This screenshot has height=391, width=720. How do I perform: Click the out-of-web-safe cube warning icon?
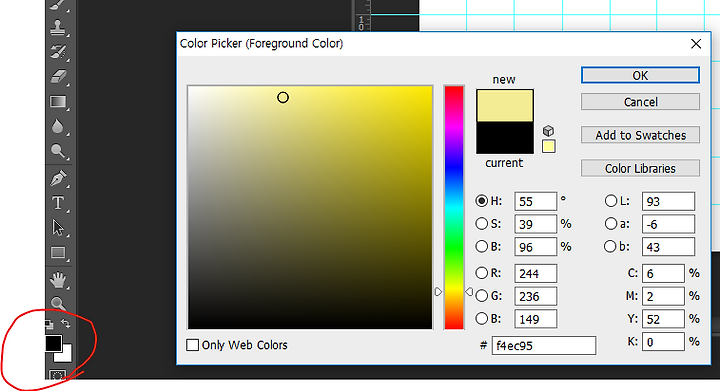click(x=548, y=131)
